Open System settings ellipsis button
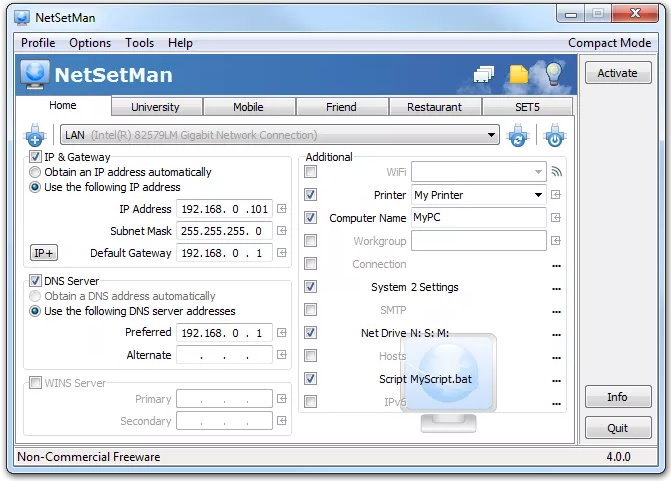 pos(556,289)
